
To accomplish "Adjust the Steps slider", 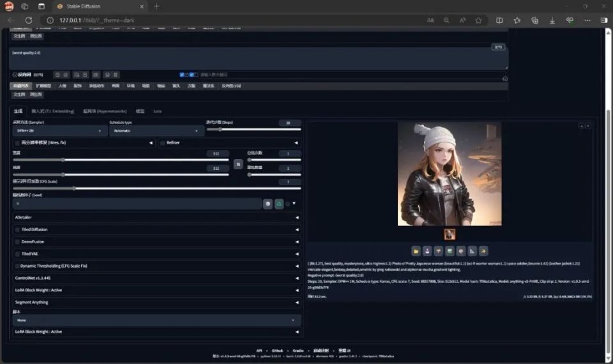I will click(254, 130).
